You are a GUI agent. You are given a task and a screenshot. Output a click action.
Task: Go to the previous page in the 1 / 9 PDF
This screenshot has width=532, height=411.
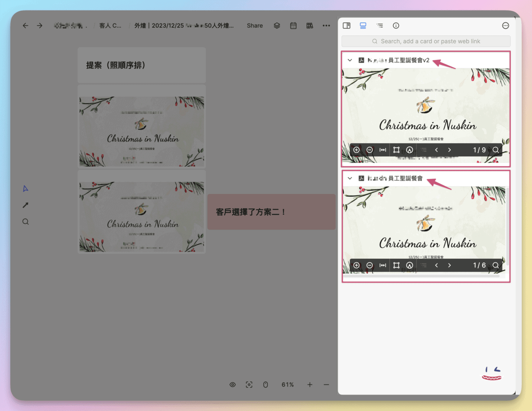coord(437,150)
